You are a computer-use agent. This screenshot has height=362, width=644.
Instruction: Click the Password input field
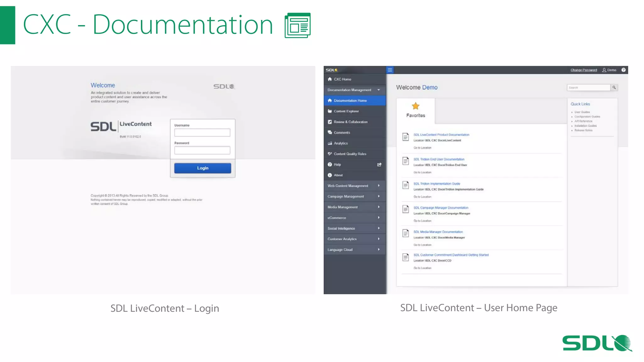[202, 150]
